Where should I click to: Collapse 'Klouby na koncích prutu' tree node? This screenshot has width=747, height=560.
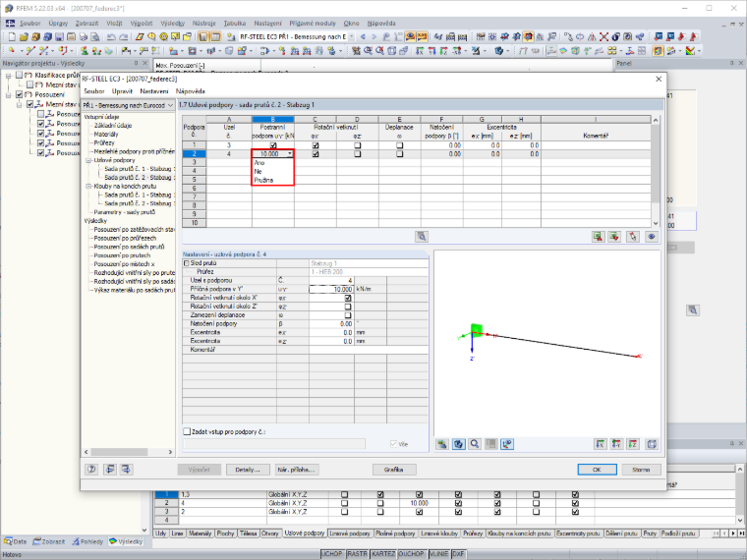click(88, 187)
